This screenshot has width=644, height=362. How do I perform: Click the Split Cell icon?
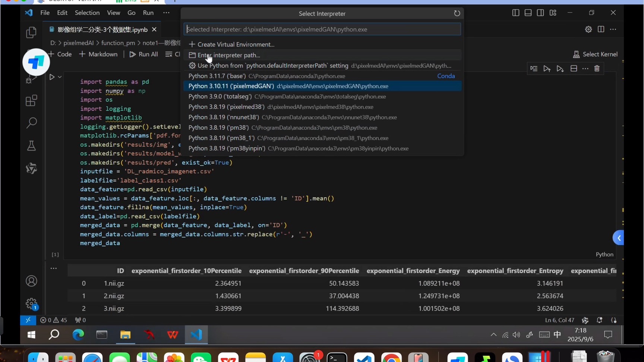574,69
